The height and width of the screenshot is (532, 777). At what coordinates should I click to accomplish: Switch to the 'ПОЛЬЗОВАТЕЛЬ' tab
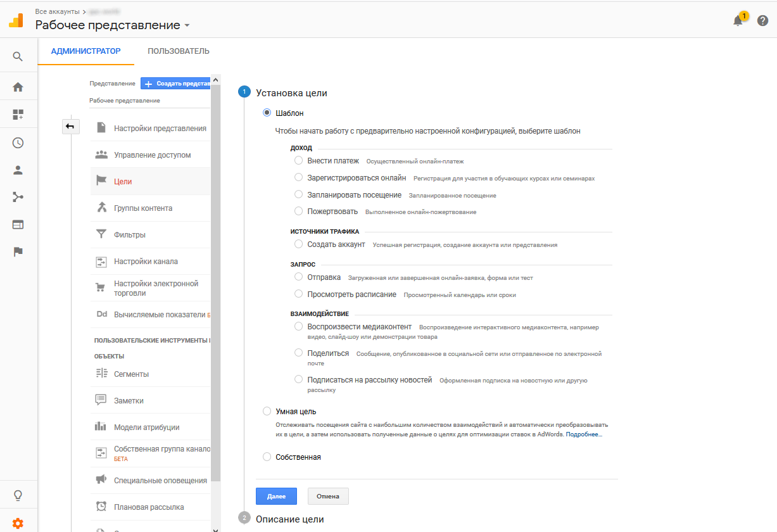click(179, 51)
